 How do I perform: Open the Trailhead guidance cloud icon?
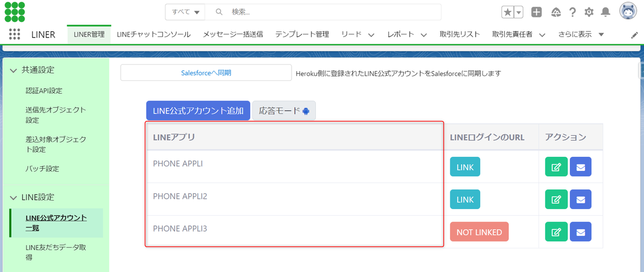tap(556, 12)
